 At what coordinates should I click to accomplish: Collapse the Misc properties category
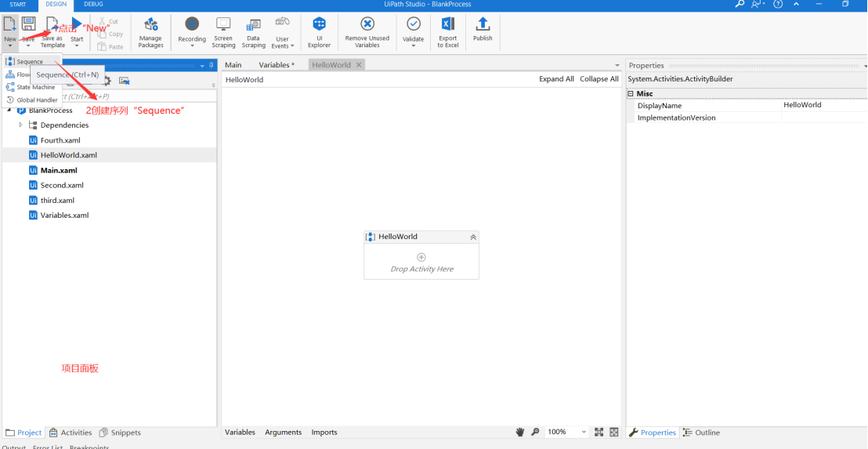[x=631, y=94]
